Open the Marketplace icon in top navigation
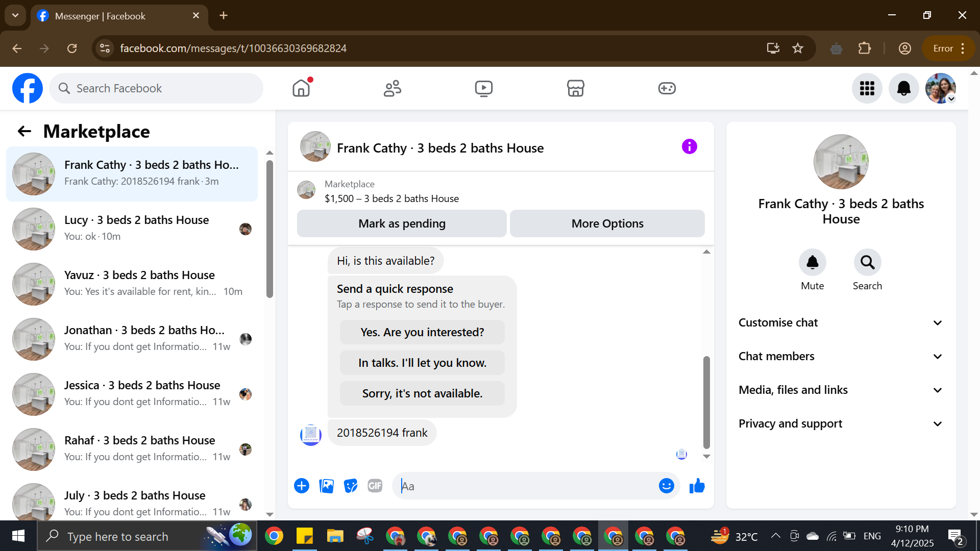This screenshot has width=980, height=551. click(575, 88)
